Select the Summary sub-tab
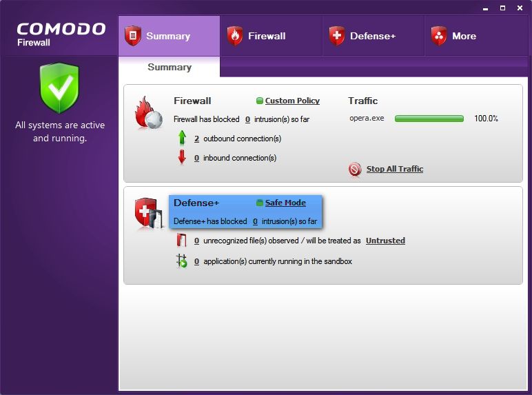Screen dimensions: 532x395 [170, 67]
